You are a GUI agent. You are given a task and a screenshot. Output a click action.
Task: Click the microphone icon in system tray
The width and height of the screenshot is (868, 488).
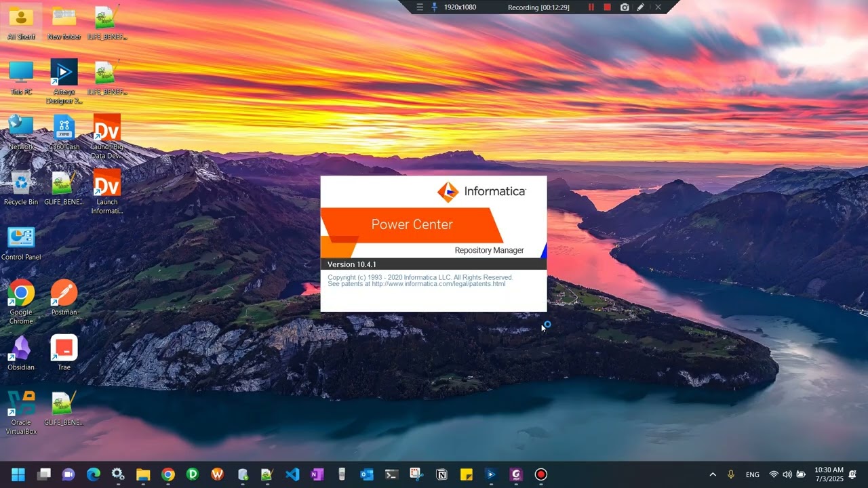click(731, 474)
